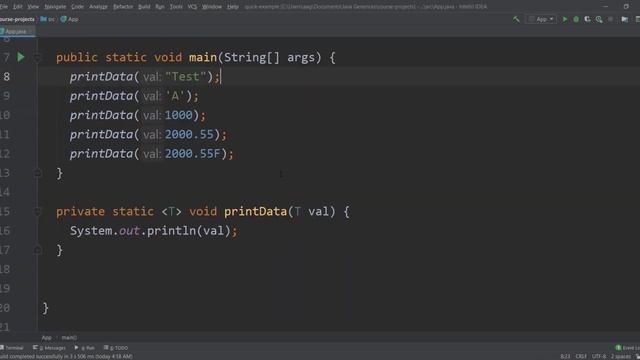Click the generic type parameter <T> on line 15
The width and height of the screenshot is (640, 360).
point(171,211)
